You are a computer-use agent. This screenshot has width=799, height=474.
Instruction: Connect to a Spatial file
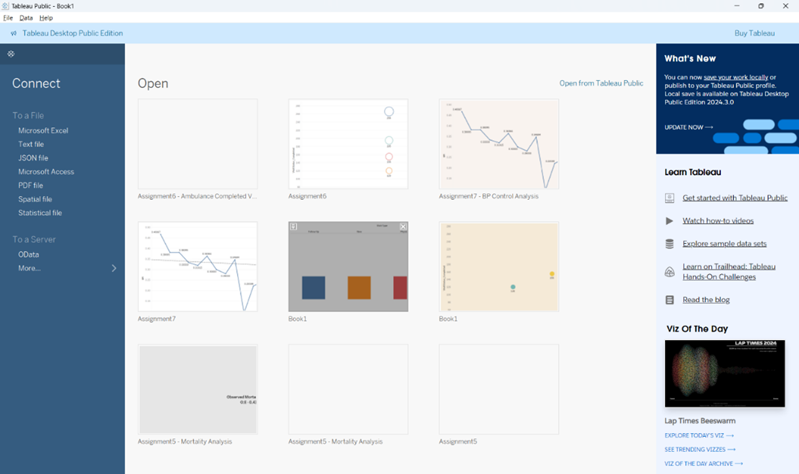pyautogui.click(x=35, y=199)
